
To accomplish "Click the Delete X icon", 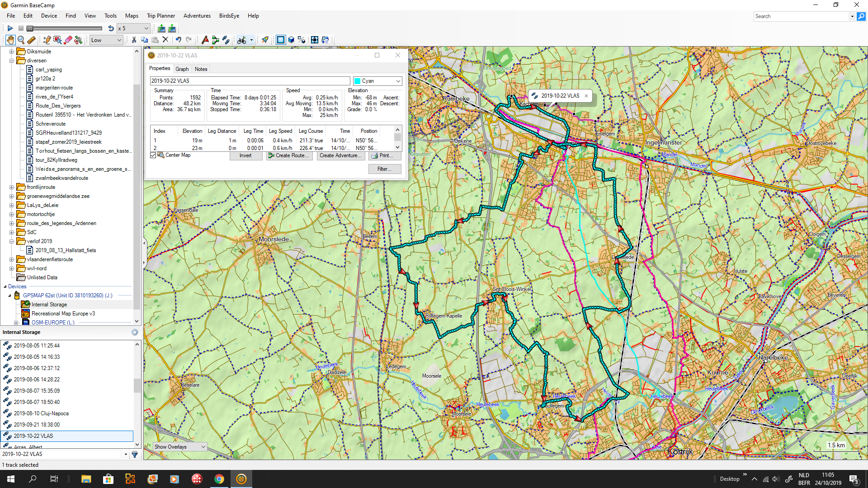I will point(165,40).
